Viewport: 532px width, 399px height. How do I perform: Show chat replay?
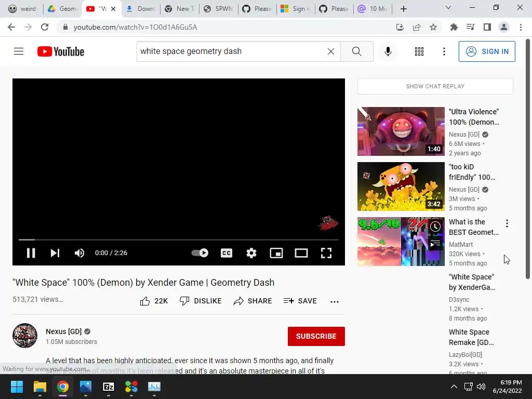point(435,86)
